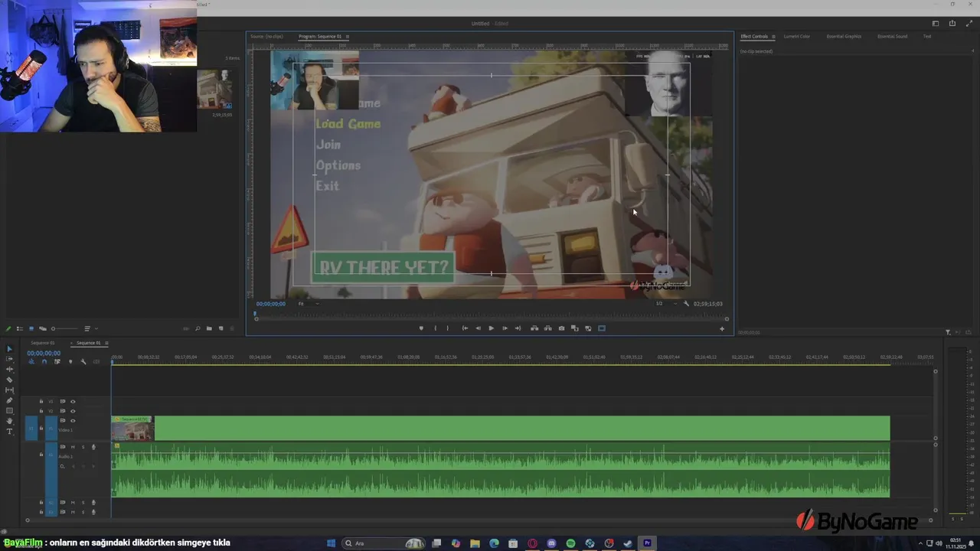Add a marker in the timeline header
Viewport: 980px width, 551px height.
pyautogui.click(x=70, y=362)
